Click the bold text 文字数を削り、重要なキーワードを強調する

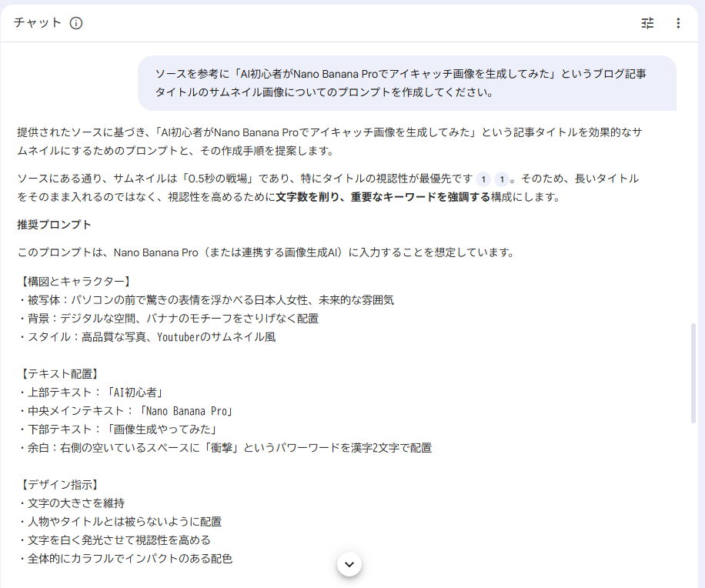[x=383, y=197]
